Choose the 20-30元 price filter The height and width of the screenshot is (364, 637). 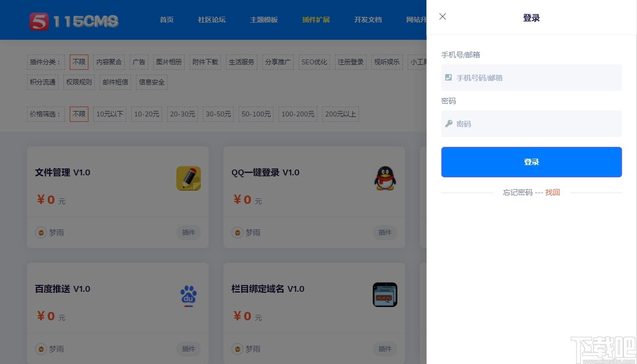point(183,114)
